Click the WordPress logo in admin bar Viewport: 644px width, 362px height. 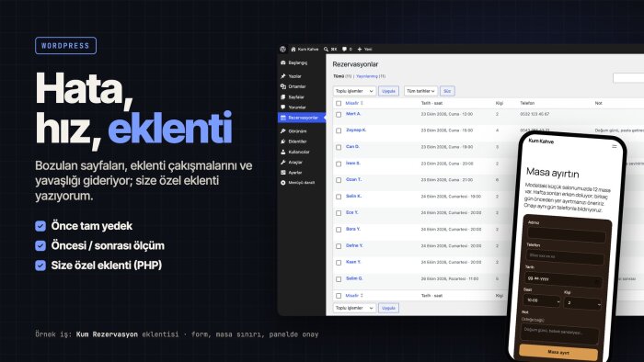coord(282,49)
